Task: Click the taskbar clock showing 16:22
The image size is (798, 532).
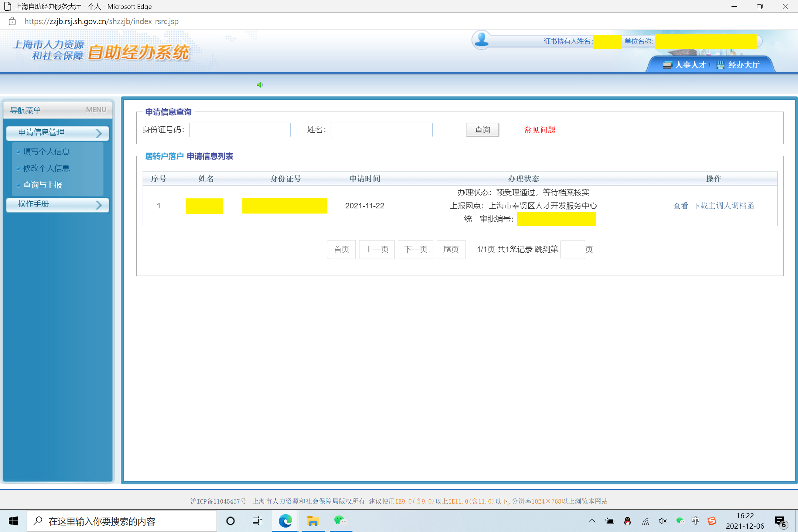Action: 745,521
